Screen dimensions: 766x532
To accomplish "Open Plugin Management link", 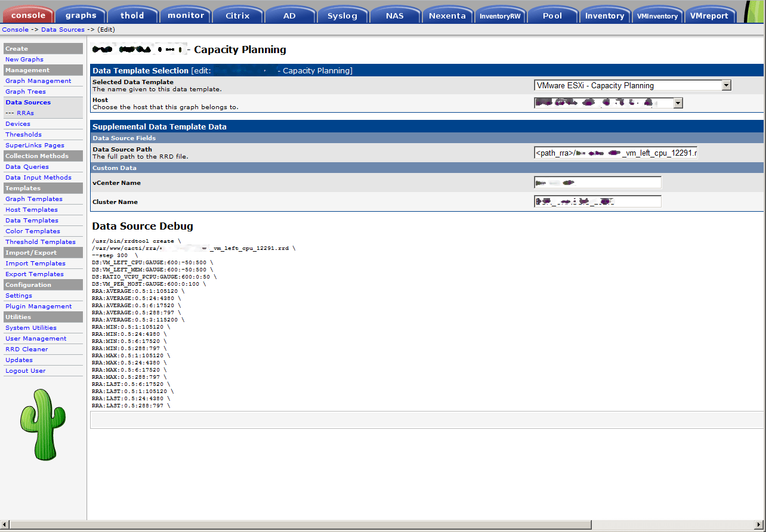I will 38,306.
